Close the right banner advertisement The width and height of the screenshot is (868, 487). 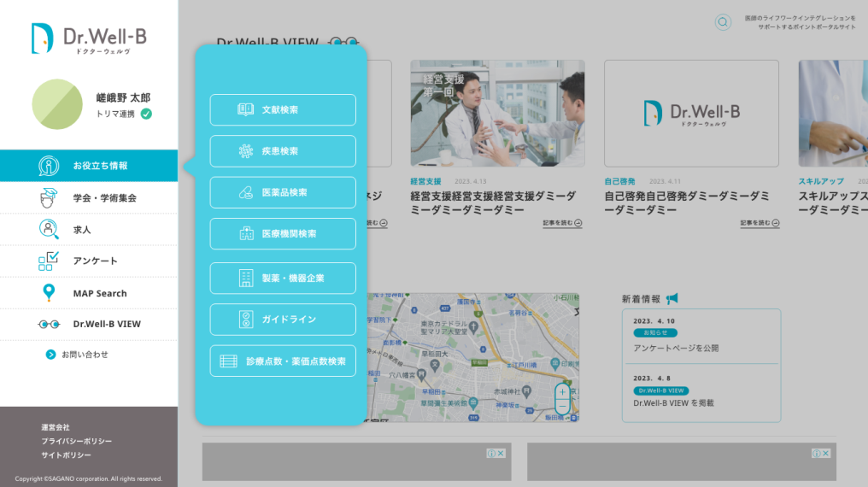[x=826, y=453]
